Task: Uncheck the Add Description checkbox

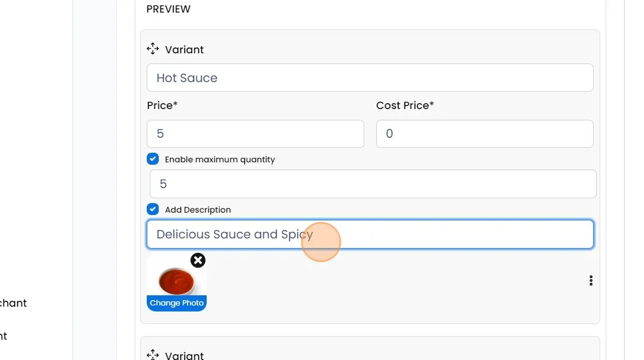Action: pos(153,210)
